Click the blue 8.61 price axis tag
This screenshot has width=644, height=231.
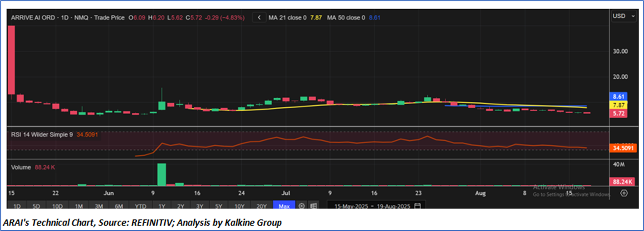coord(618,97)
